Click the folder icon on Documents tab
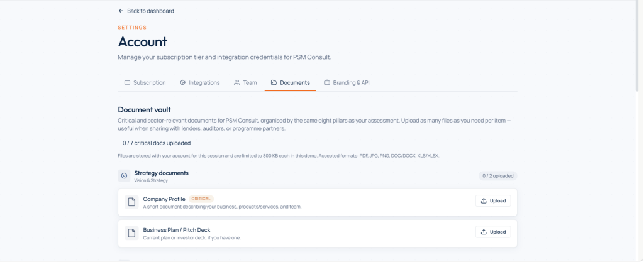644x262 pixels. (274, 82)
